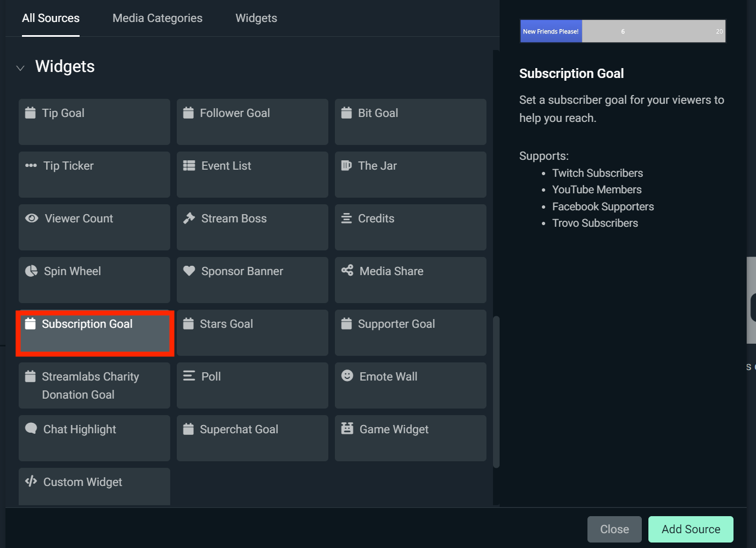Open the All Sources tab
The image size is (756, 548).
pos(50,18)
